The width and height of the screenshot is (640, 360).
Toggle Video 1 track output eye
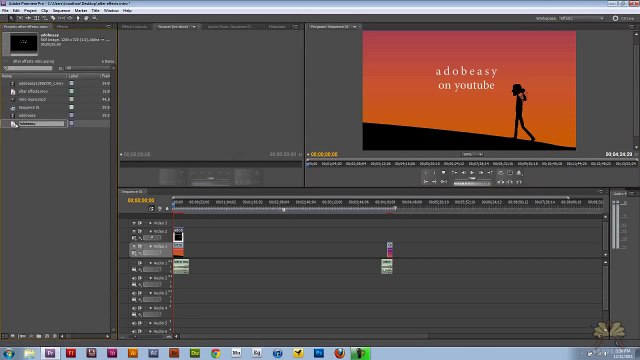(134, 247)
